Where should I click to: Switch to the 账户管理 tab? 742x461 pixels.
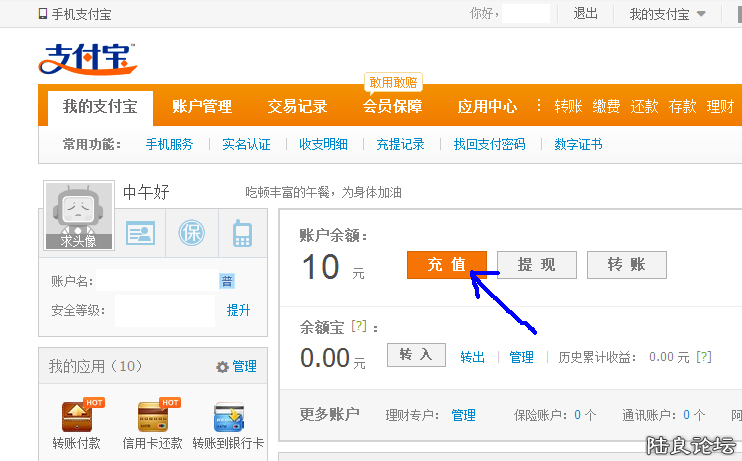[202, 107]
